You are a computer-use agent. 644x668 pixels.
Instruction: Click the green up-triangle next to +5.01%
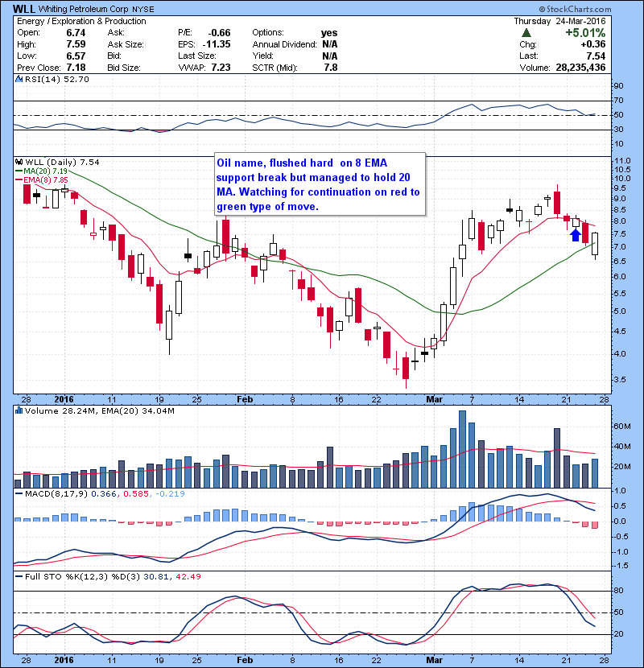[x=526, y=33]
